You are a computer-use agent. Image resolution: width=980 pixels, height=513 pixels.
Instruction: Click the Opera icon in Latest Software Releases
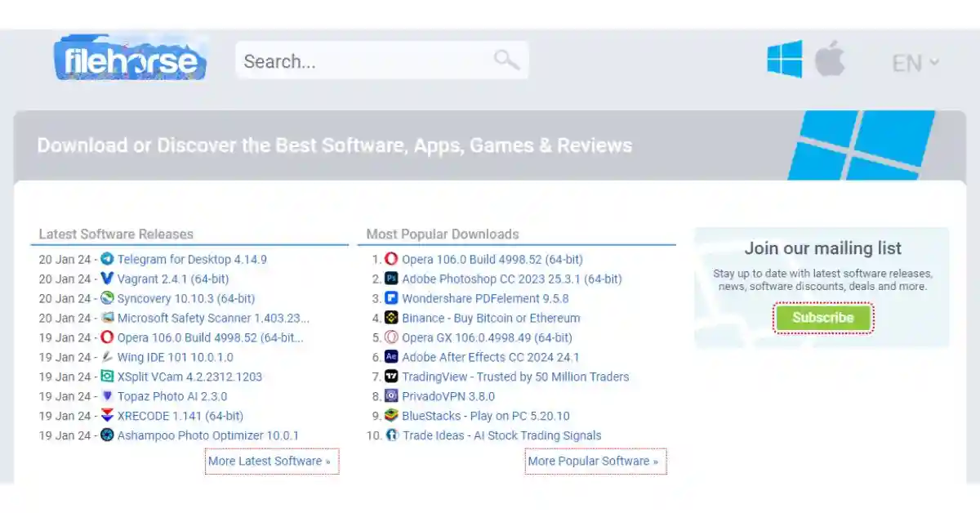pyautogui.click(x=107, y=337)
